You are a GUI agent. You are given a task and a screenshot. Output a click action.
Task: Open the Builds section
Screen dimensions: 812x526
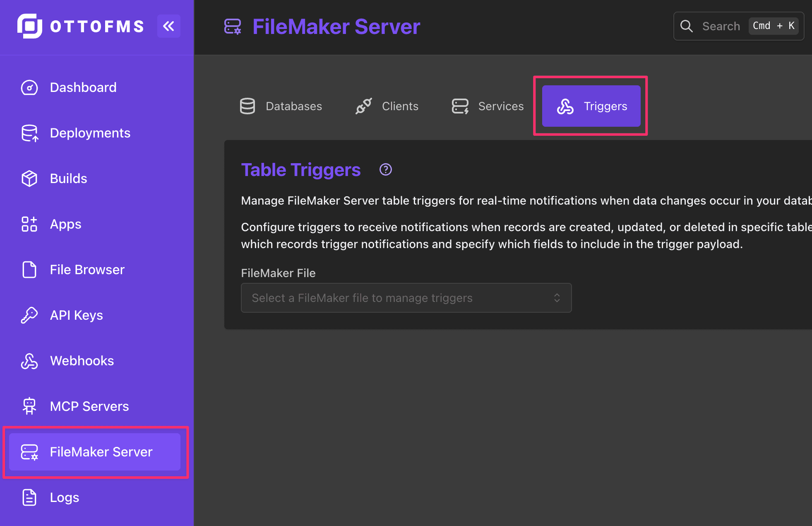click(x=68, y=179)
